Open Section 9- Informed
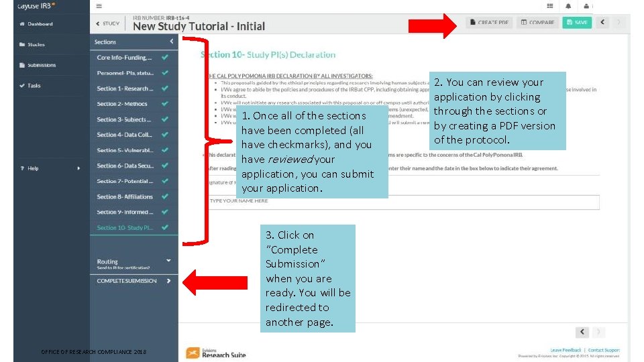 [134, 213]
